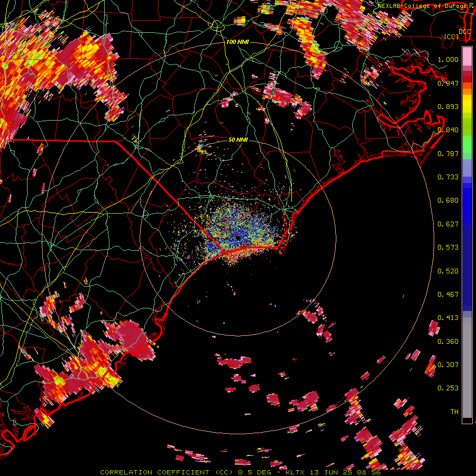This screenshot has width=476, height=476.
Task: Click the 0.360 scale value
Action: tap(448, 342)
